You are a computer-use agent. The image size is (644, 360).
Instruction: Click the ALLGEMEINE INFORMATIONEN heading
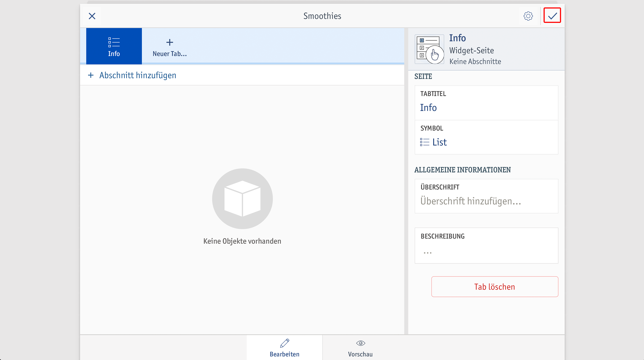click(x=462, y=170)
